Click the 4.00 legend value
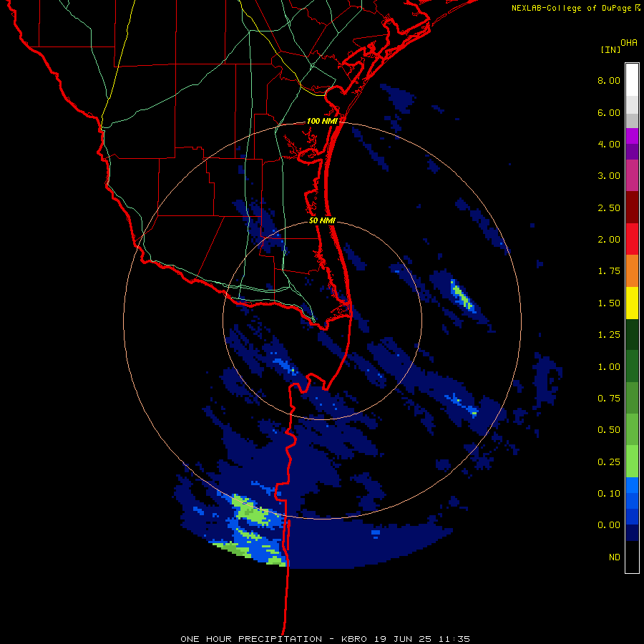 609,144
